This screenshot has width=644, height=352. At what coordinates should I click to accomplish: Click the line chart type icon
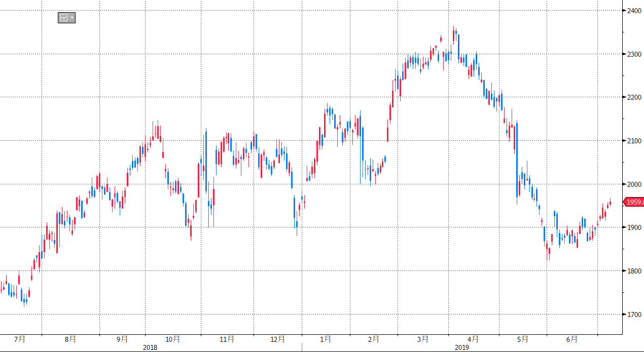[64, 18]
